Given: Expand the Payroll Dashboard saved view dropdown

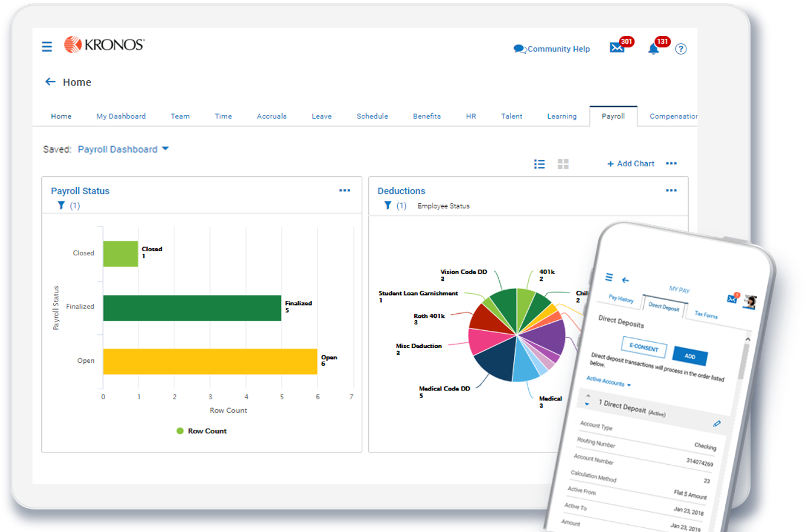Looking at the screenshot, I should [165, 149].
